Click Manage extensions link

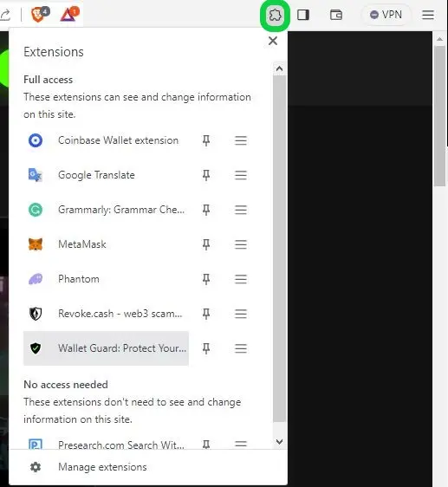[102, 467]
